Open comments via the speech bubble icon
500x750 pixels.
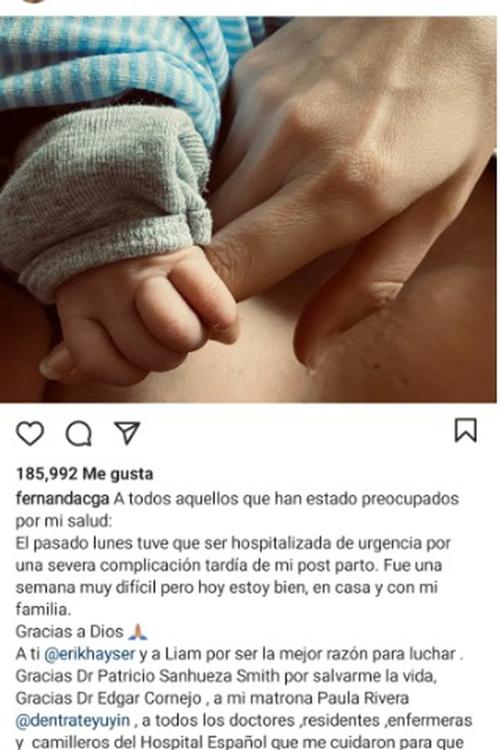[x=78, y=434]
